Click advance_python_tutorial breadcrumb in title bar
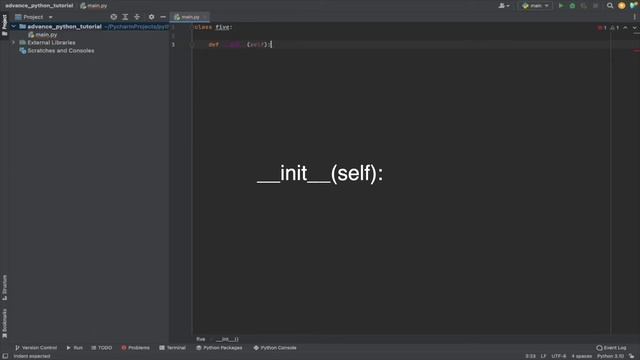Viewport: 640px width, 360px height. pyautogui.click(x=39, y=6)
